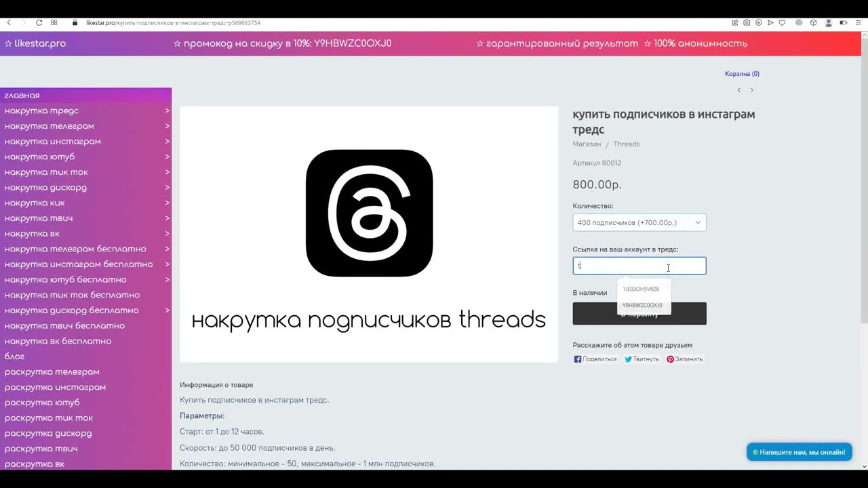Bookmark page with the heart icon
Viewport: 868px width, 488px height.
pos(782,22)
